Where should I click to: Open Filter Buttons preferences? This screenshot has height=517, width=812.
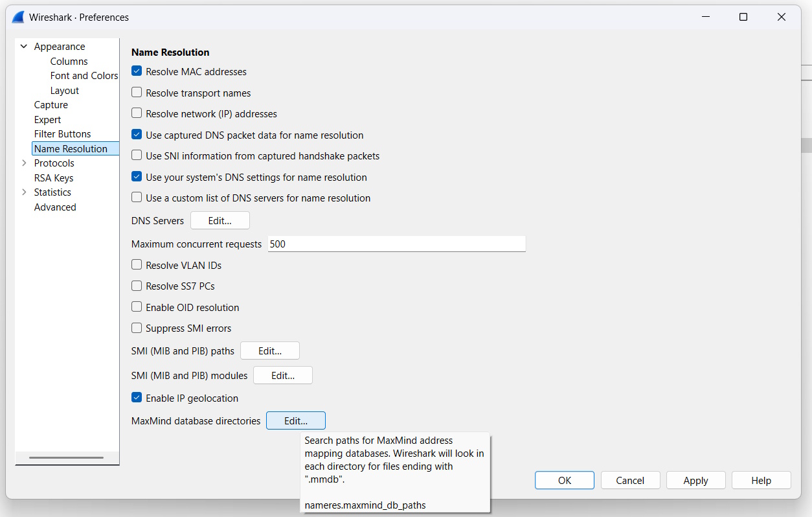[62, 134]
